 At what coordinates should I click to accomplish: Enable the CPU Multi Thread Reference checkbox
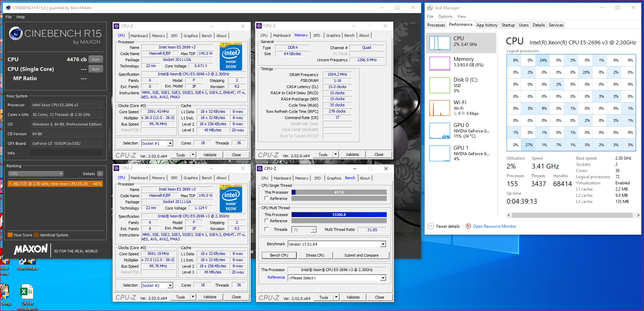[x=267, y=221]
